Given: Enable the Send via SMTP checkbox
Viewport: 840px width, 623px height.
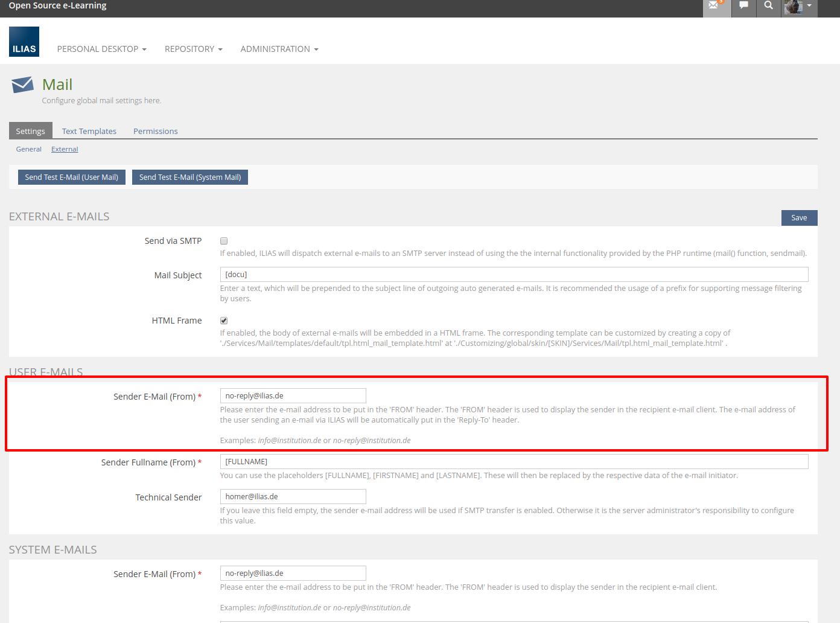Looking at the screenshot, I should [224, 241].
